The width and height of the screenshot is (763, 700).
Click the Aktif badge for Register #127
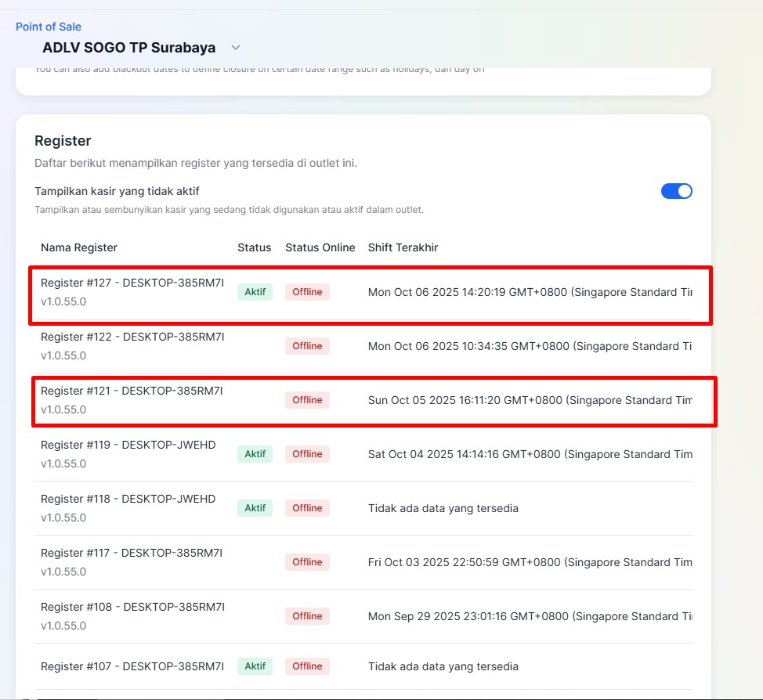(x=255, y=292)
